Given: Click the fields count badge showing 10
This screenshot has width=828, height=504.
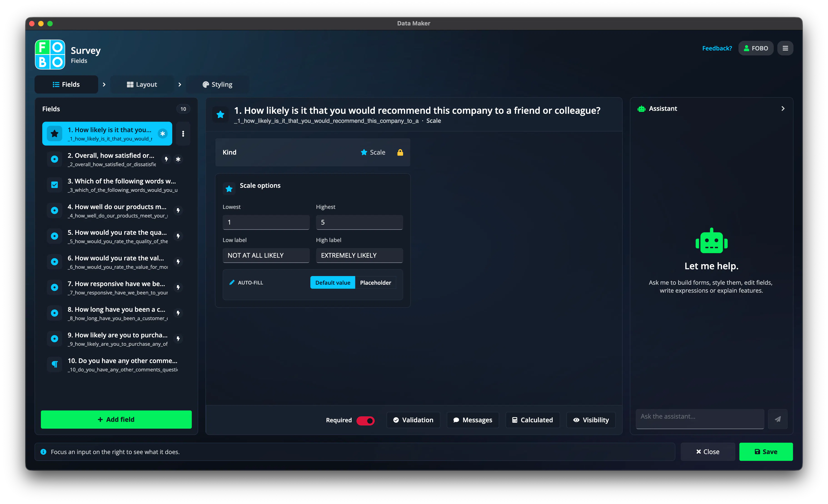Looking at the screenshot, I should point(183,109).
